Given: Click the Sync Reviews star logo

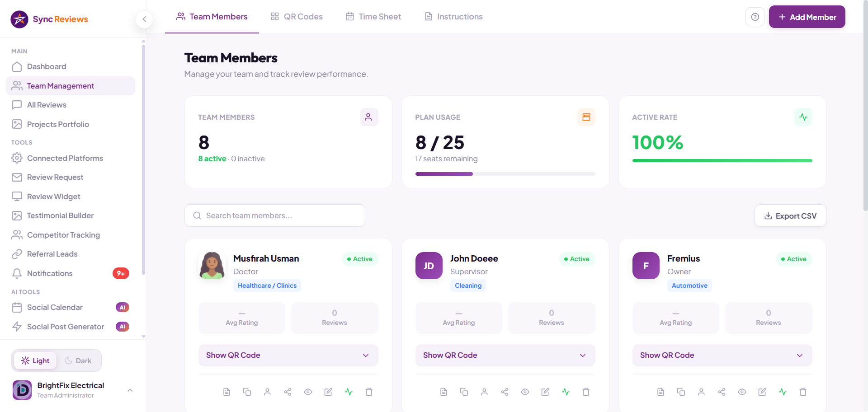Looking at the screenshot, I should 19,19.
